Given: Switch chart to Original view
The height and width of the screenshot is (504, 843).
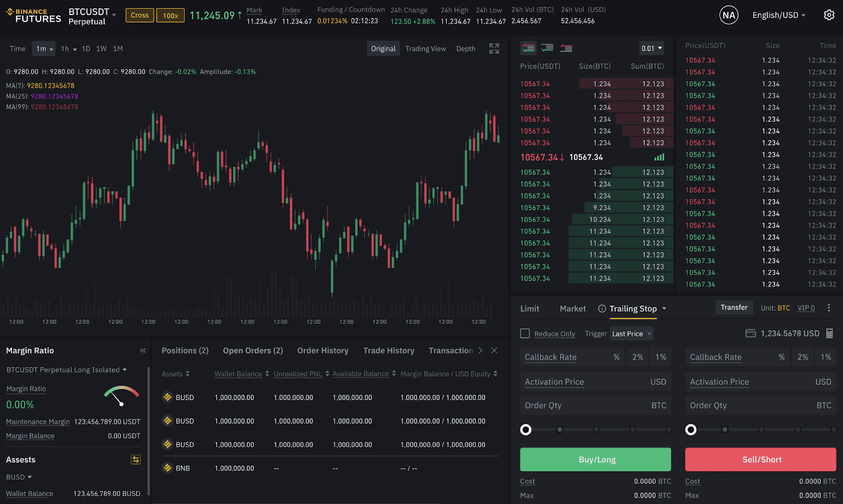Looking at the screenshot, I should point(383,48).
